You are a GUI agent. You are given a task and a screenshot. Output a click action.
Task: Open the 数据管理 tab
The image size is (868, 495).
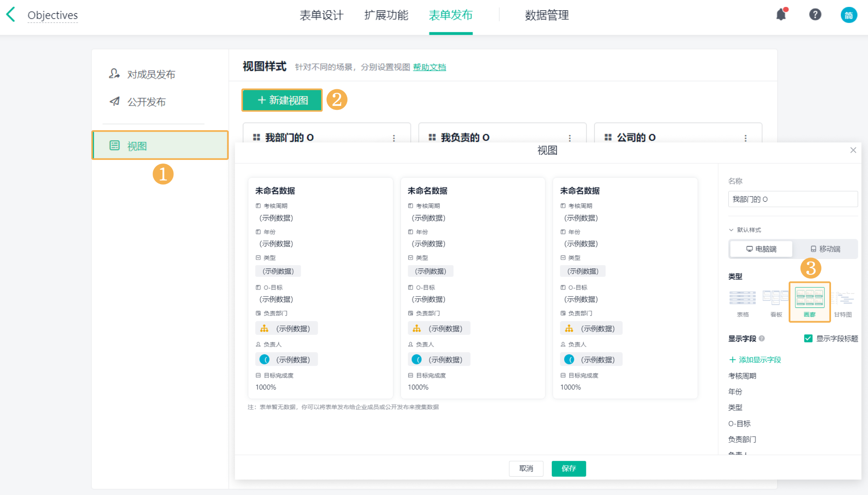click(547, 15)
